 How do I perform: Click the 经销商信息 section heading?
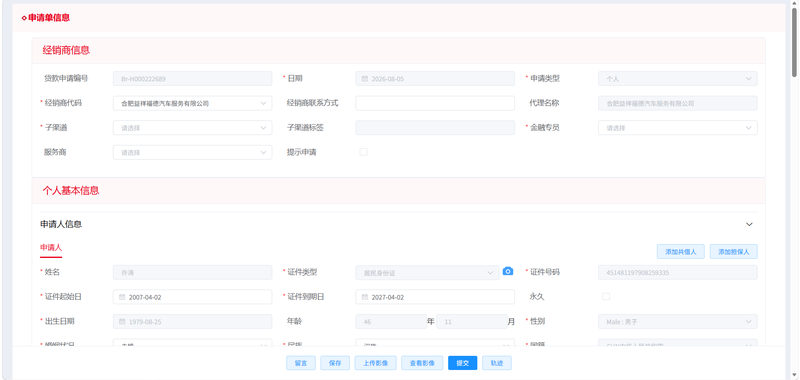[66, 50]
